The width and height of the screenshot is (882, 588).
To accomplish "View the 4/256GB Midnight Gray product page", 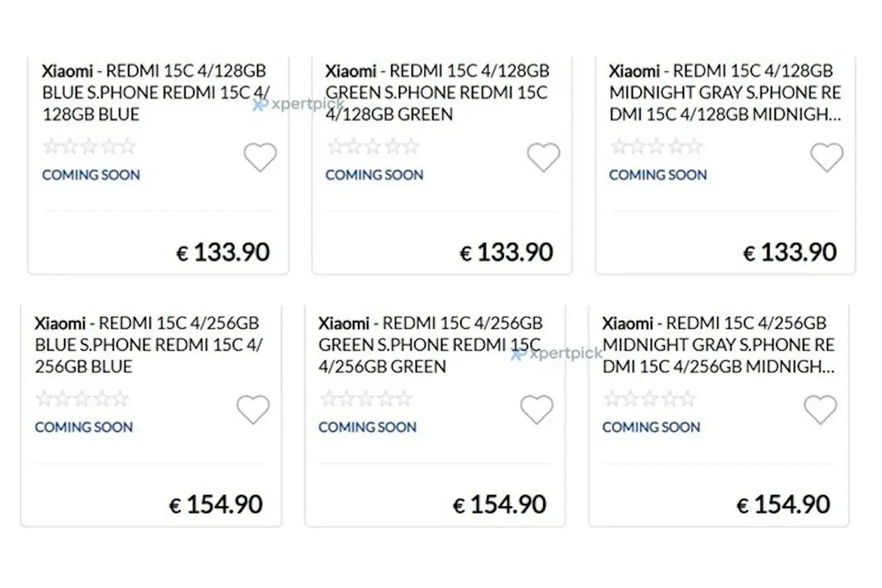I will [x=718, y=345].
